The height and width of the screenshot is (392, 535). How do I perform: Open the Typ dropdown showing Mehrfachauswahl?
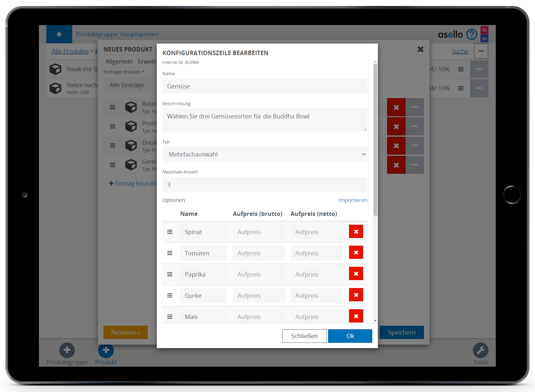(x=265, y=154)
